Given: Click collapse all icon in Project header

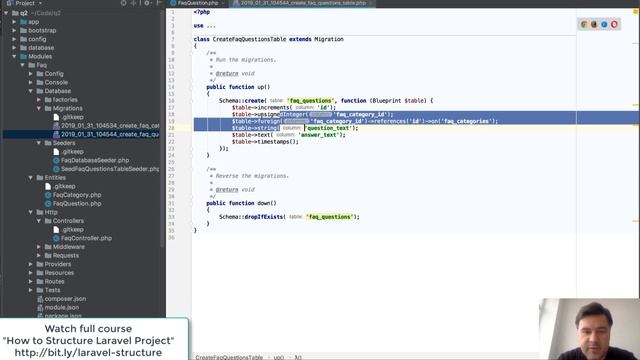Looking at the screenshot, I should tap(133, 3).
